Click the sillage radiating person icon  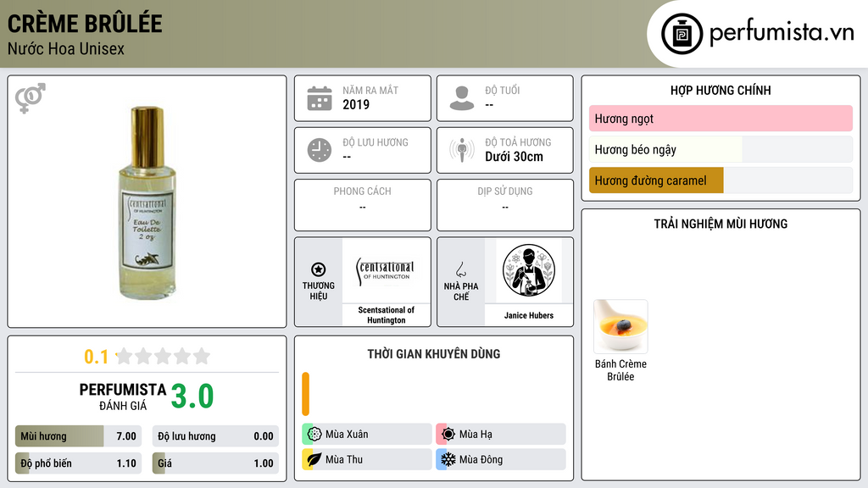tap(462, 150)
